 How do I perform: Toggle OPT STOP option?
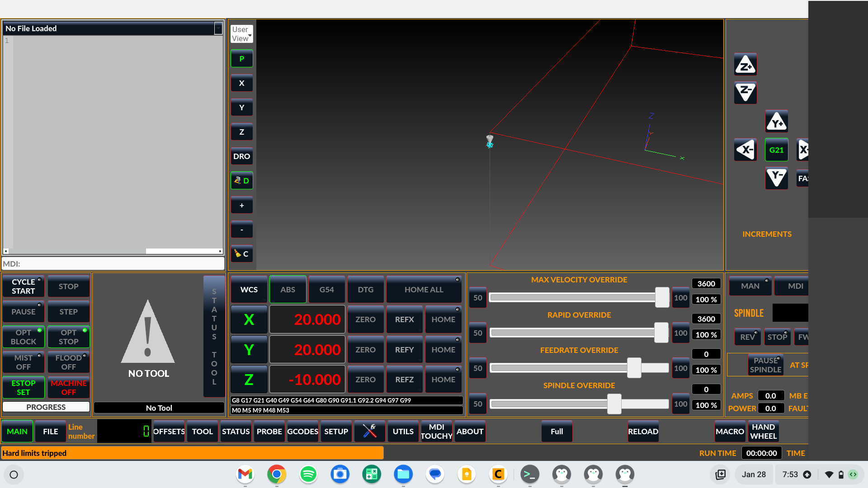[x=69, y=337]
